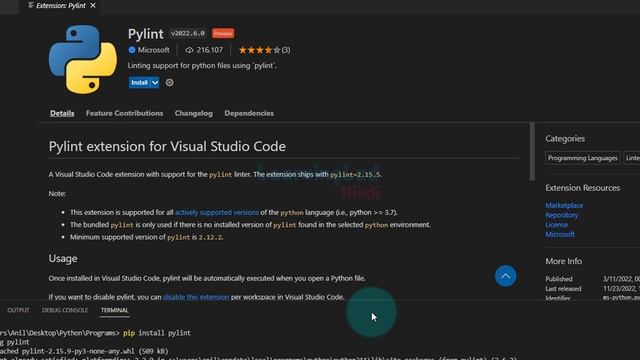
Task: Select the Programming Languages category tag
Action: (x=582, y=158)
